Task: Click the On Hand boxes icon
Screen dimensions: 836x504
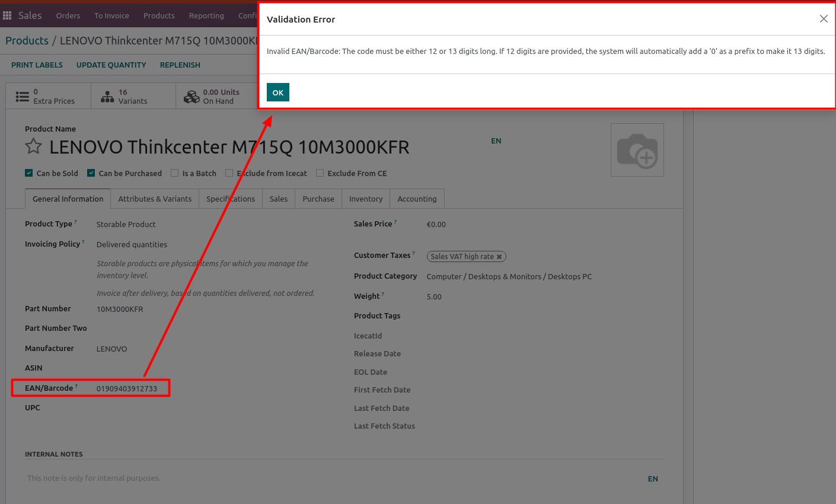Action: tap(192, 97)
